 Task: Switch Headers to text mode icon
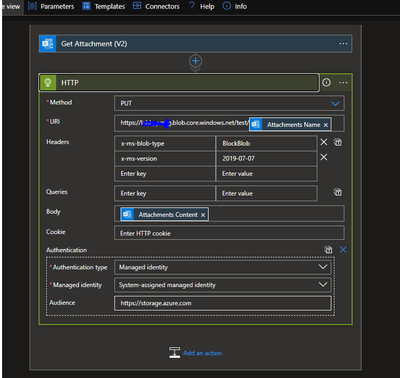click(x=338, y=142)
